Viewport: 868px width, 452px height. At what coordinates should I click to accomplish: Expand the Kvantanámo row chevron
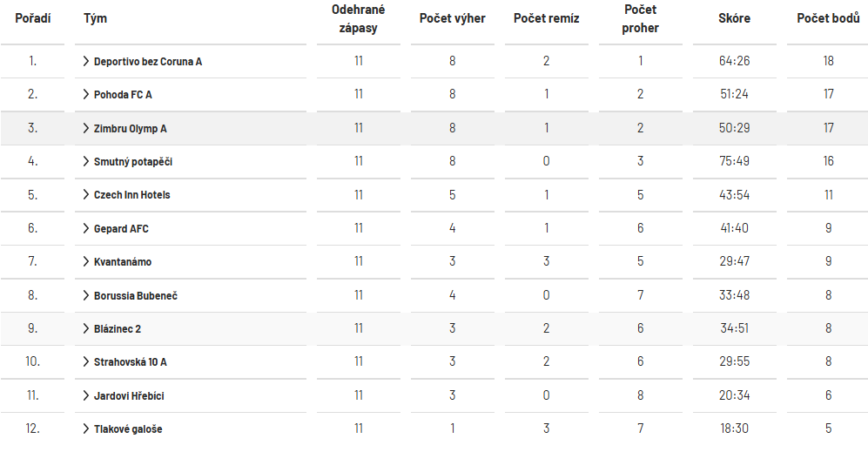[x=86, y=261]
